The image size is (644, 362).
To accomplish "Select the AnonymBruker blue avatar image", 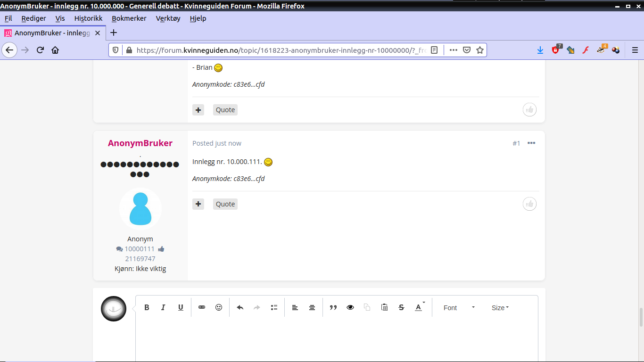I will pos(140,208).
